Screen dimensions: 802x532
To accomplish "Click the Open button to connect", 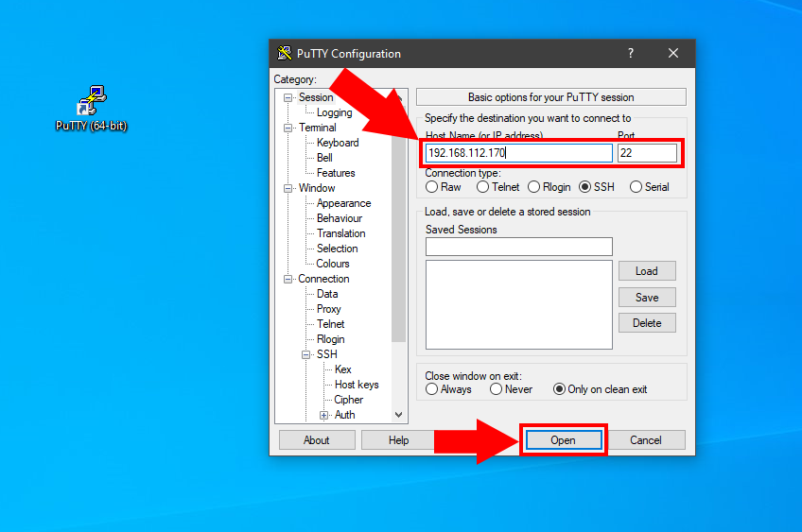I will (x=563, y=440).
